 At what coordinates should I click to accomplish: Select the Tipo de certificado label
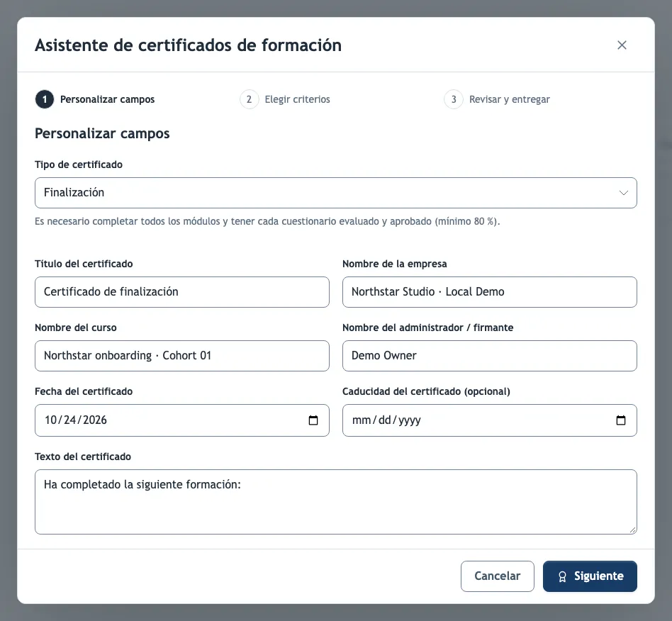click(x=79, y=164)
